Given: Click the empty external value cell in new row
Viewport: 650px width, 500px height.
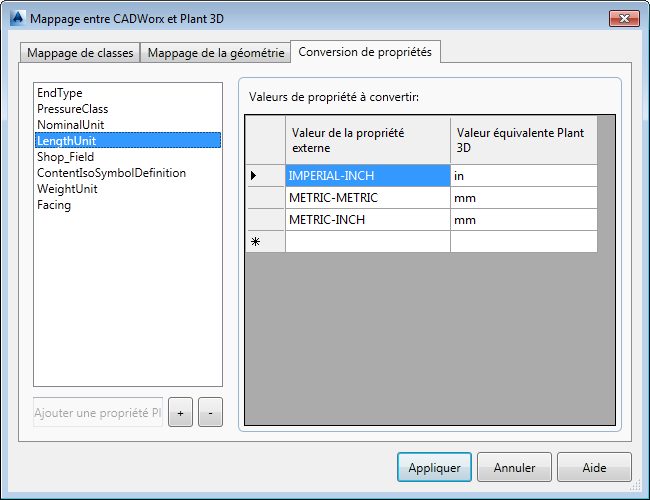Looking at the screenshot, I should (x=368, y=241).
